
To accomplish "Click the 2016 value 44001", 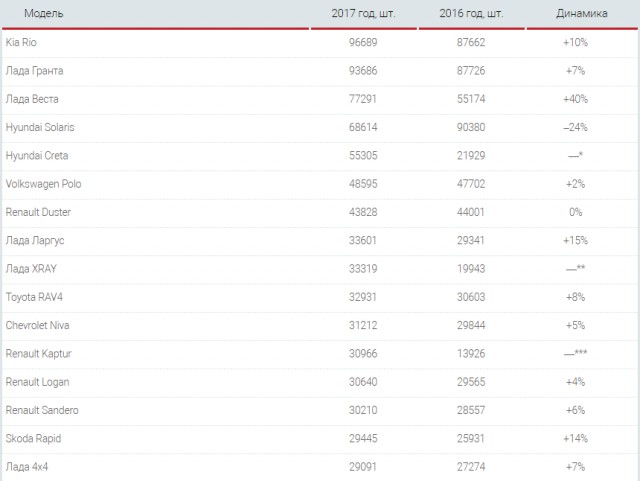I will click(471, 212).
